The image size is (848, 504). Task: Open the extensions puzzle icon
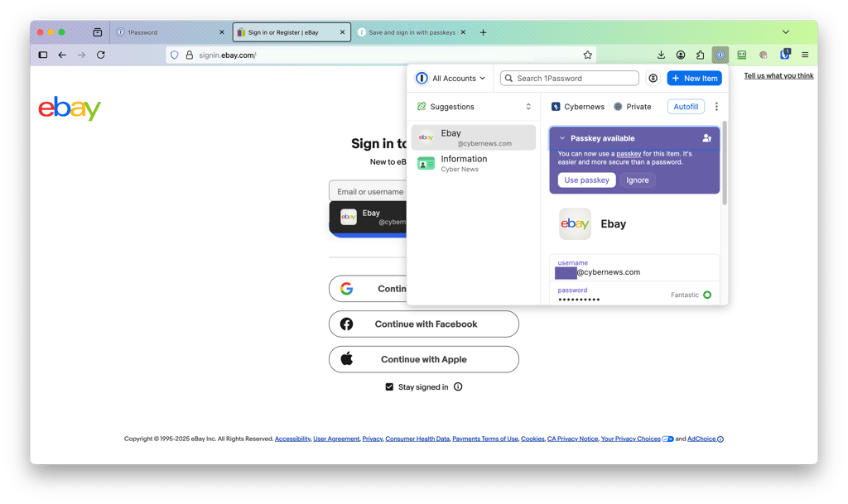pyautogui.click(x=700, y=55)
